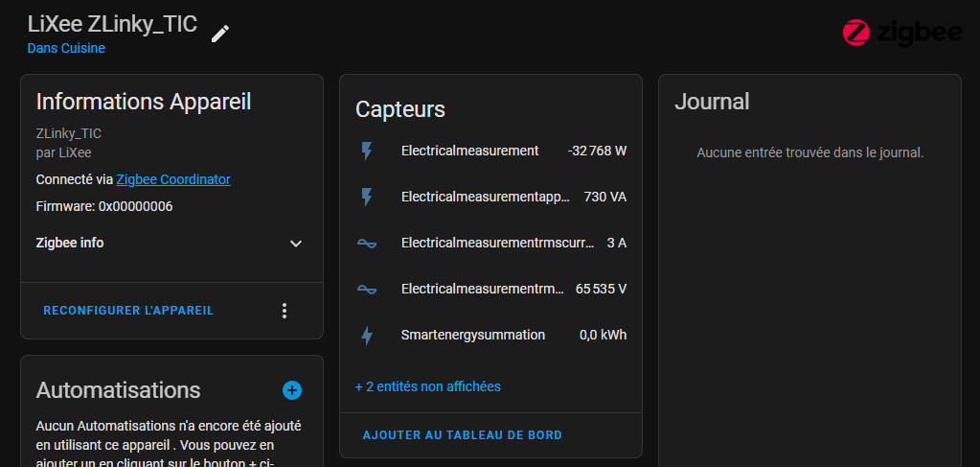The image size is (980, 467).
Task: Click the 730 VA value
Action: click(x=605, y=198)
